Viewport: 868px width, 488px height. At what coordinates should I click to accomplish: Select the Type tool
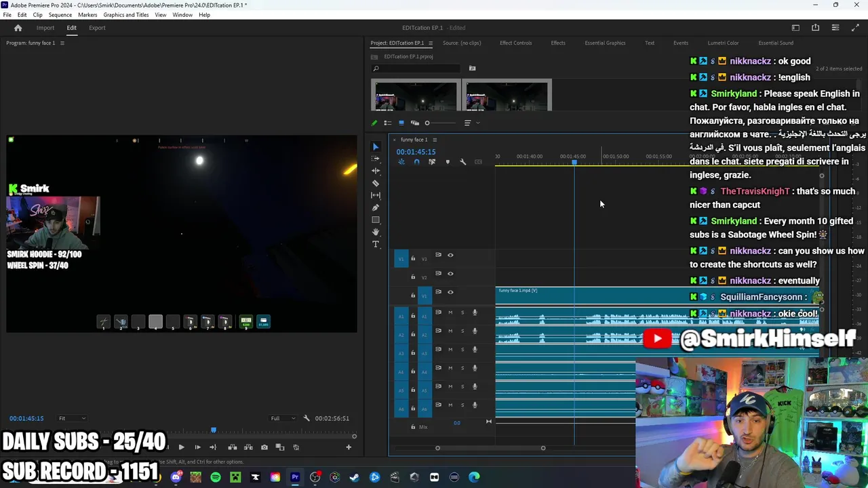tap(376, 244)
